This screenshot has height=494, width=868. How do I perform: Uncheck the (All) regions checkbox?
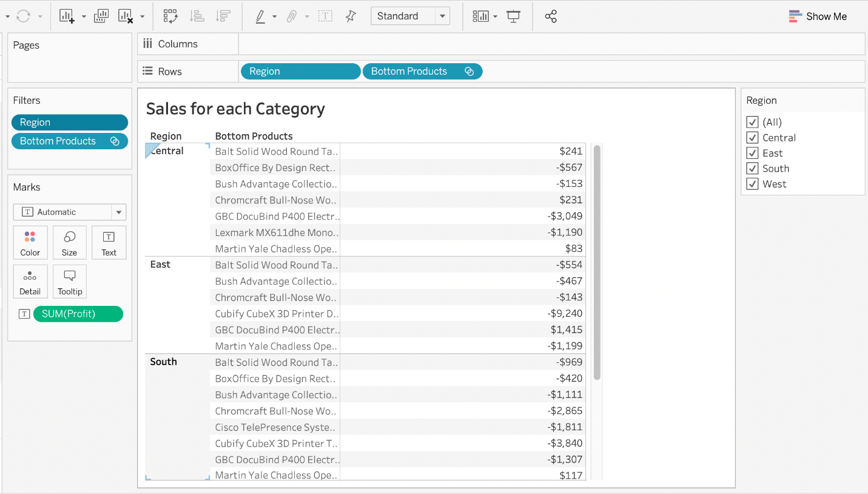click(753, 122)
